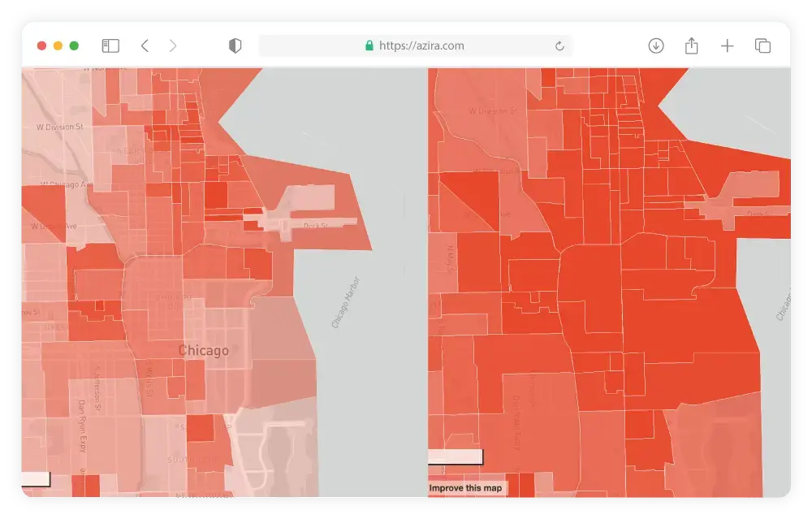Close the window with the red button

click(x=42, y=46)
